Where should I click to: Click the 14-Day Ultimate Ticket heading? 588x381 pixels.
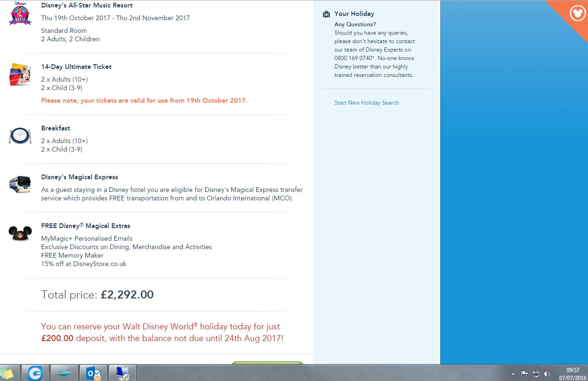click(76, 67)
